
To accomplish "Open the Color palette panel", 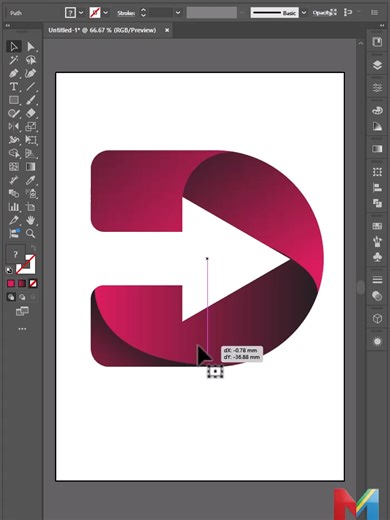I will click(377, 110).
